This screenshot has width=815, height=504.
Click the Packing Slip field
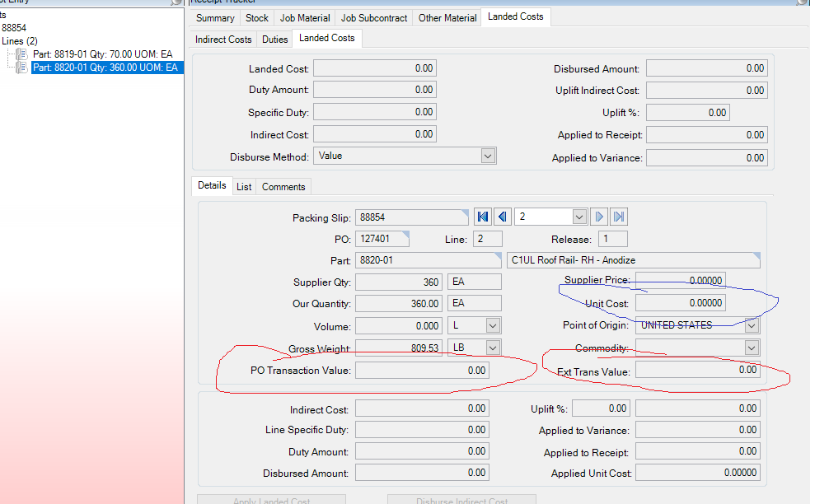click(x=412, y=217)
